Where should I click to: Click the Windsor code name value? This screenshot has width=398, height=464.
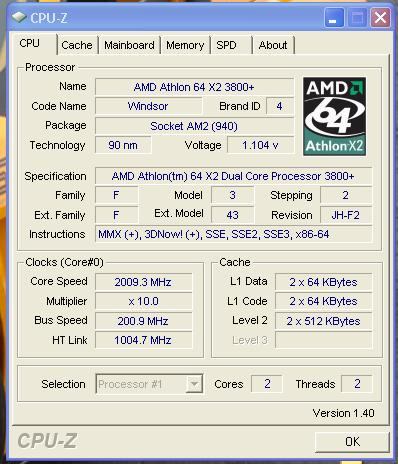coord(148,106)
